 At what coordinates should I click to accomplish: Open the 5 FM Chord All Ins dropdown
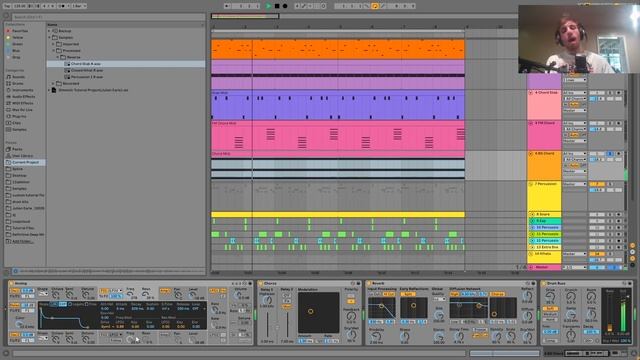(x=575, y=123)
